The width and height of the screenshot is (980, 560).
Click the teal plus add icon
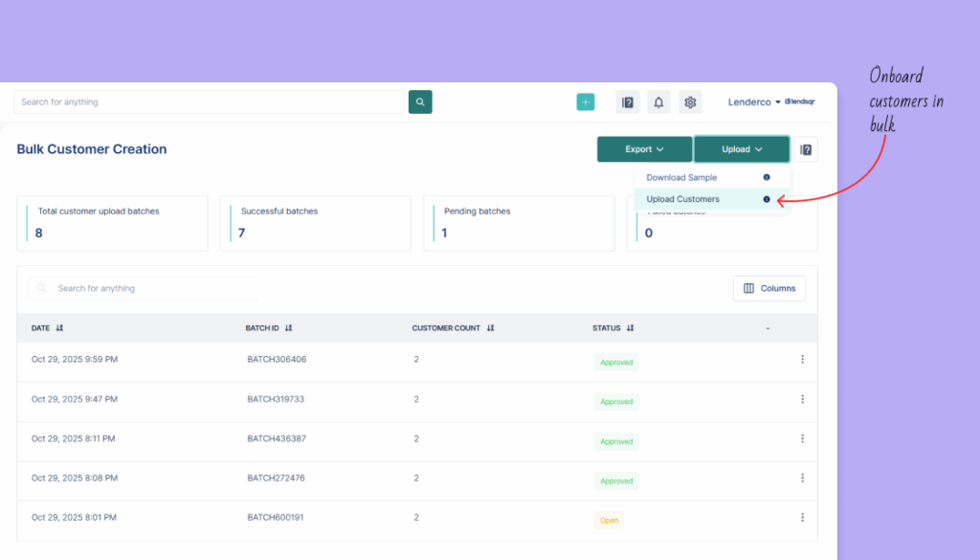585,102
